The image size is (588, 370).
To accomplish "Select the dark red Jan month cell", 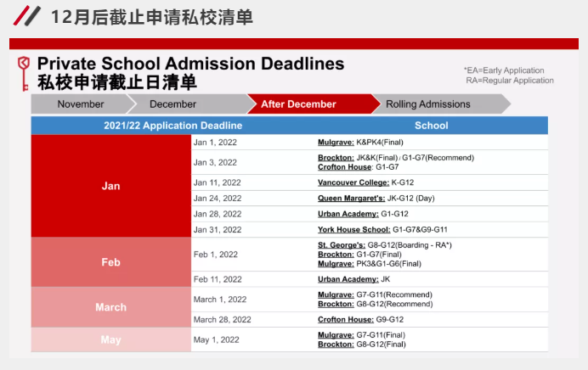I will coord(110,186).
